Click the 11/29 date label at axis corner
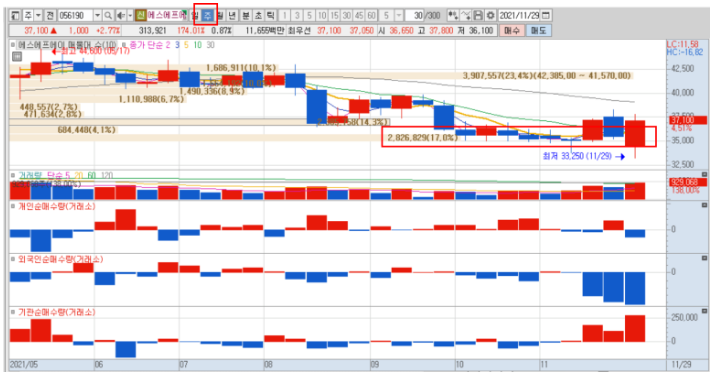This screenshot has height=376, width=713. tap(681, 364)
